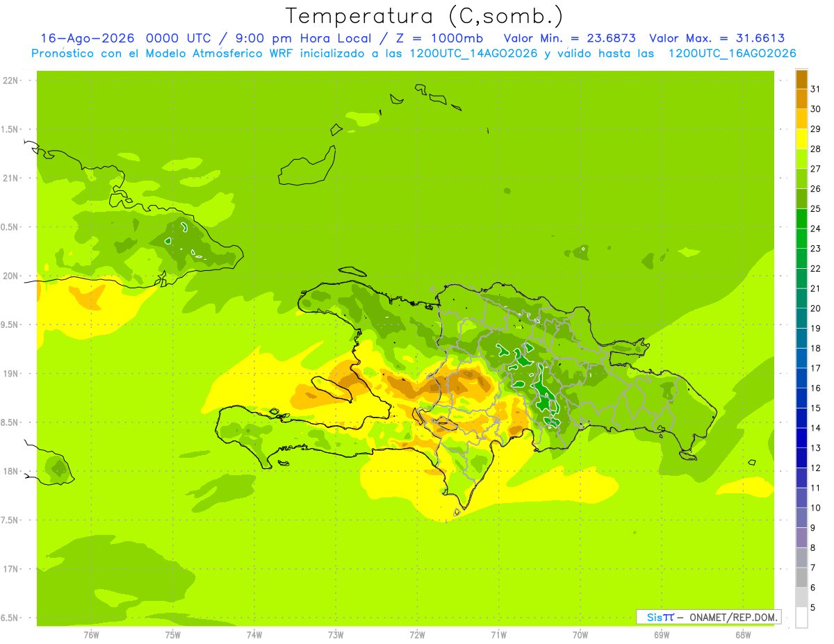Click the '0.5N' latitude axis label
The image size is (834, 644).
pyautogui.click(x=10, y=227)
